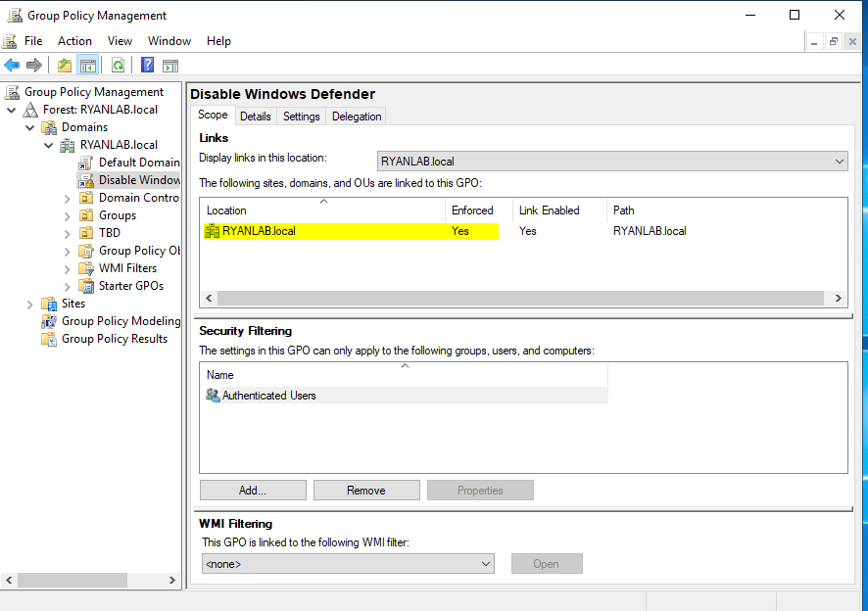This screenshot has width=868, height=611.
Task: Click the Forward navigation arrow icon
Action: tap(33, 65)
